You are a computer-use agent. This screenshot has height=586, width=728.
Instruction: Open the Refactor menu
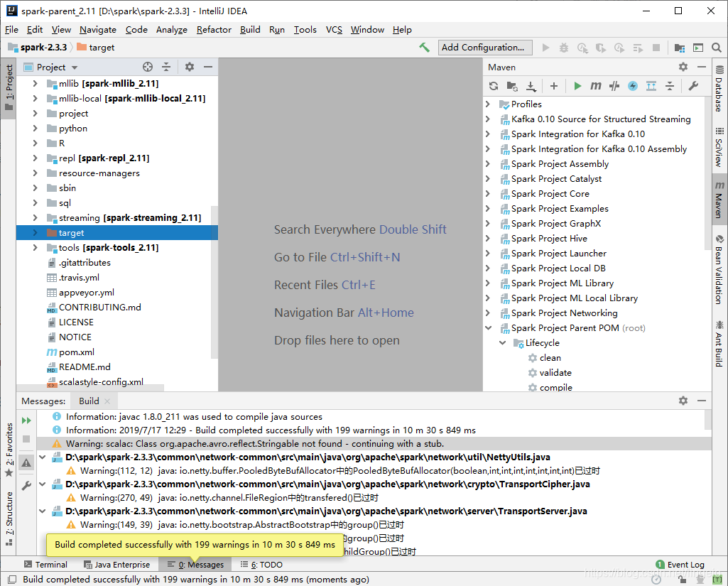pos(214,30)
